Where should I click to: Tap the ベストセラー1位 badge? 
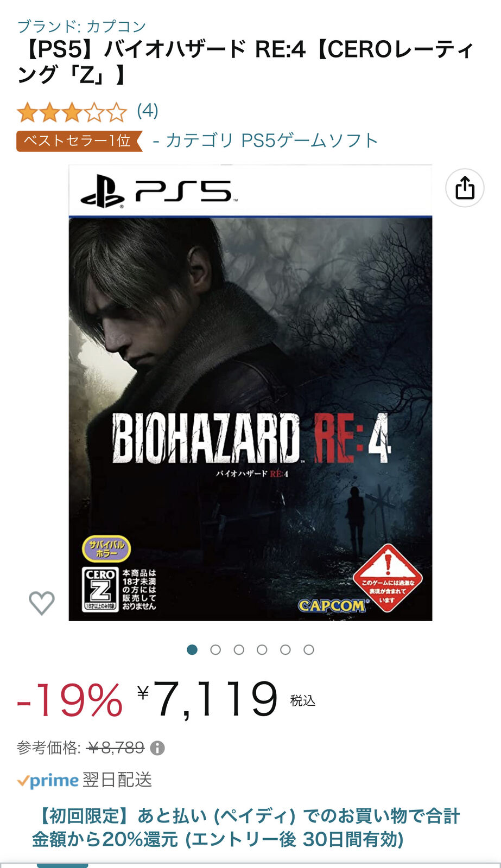(79, 141)
